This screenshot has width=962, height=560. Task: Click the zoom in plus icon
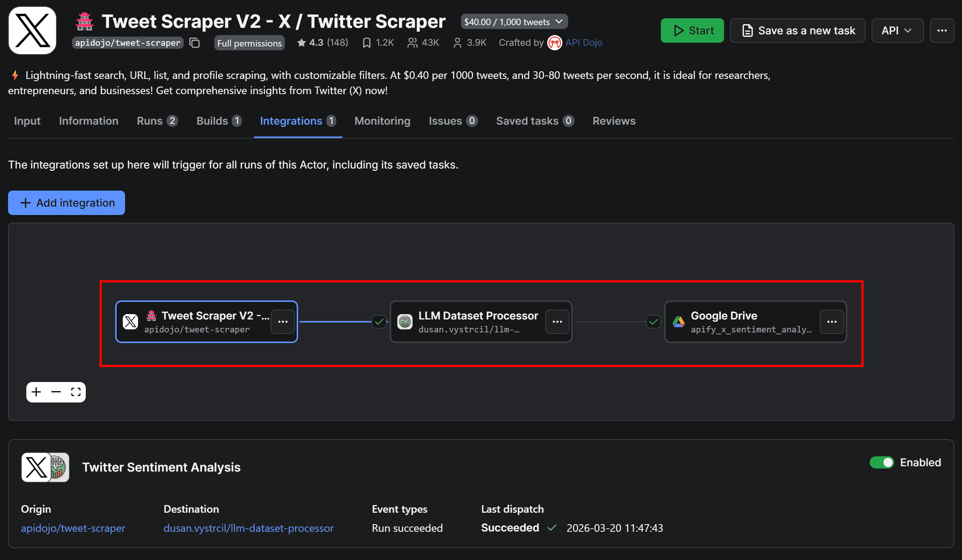tap(36, 392)
